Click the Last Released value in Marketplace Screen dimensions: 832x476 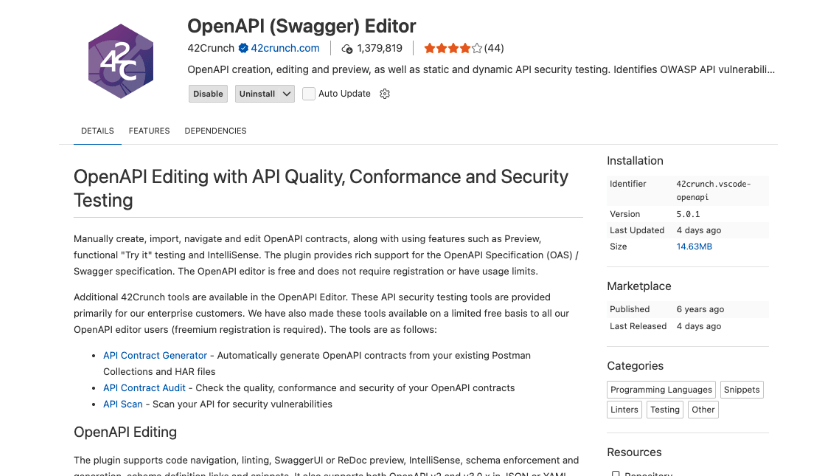(699, 326)
